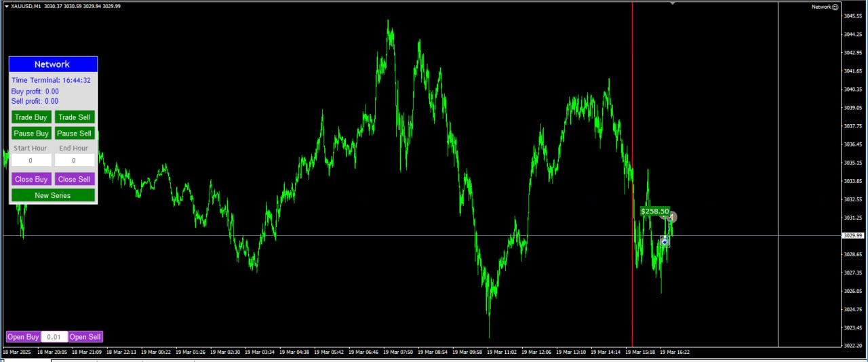Click the 18 Mar 2025 date label
The image size is (868, 362).
click(17, 353)
